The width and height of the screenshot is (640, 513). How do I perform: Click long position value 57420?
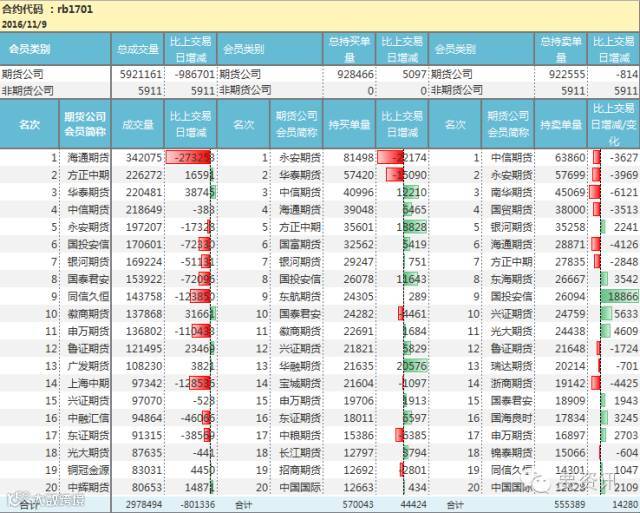click(x=358, y=175)
